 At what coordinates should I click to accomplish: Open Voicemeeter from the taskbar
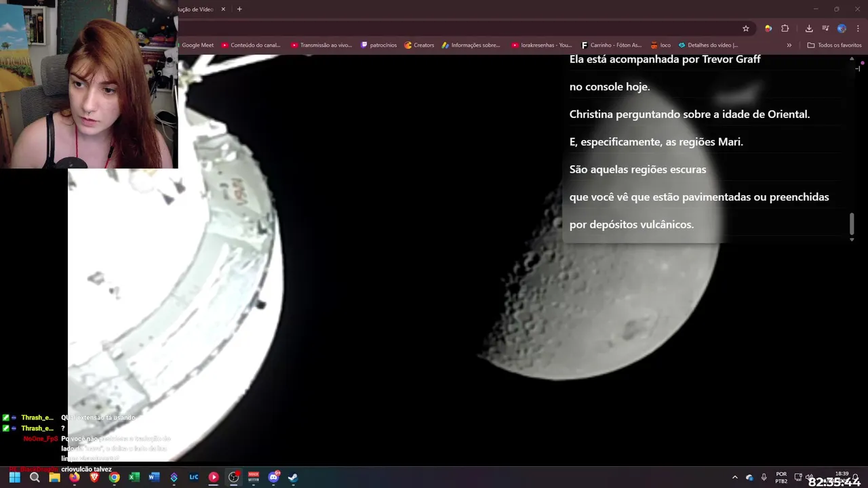pyautogui.click(x=254, y=477)
